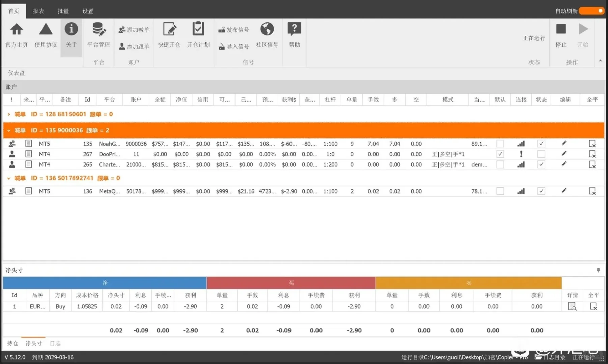The height and width of the screenshot is (364, 608).
Task: Toggle 状态 checkbox for MetaQ account row
Action: [541, 191]
